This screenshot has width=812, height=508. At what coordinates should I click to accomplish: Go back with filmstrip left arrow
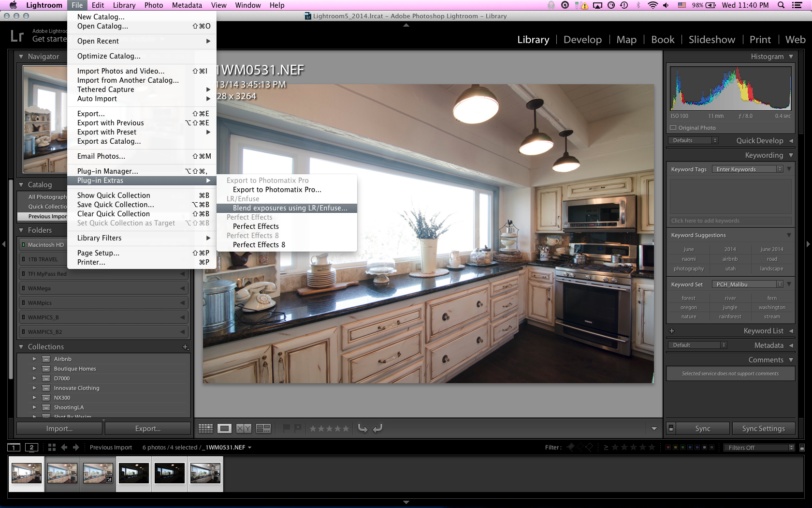(x=64, y=448)
